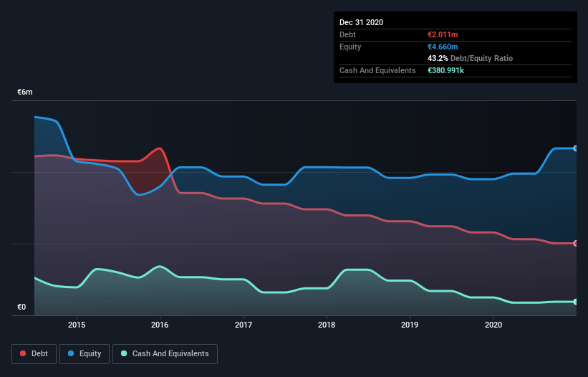The width and height of the screenshot is (588, 377).
Task: Click the 2015 x-axis label
Action: (77, 325)
